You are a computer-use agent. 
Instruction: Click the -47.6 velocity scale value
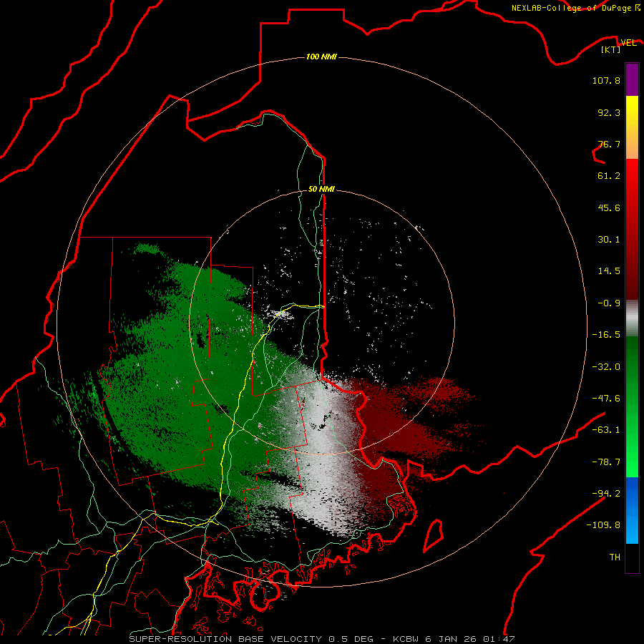point(606,399)
